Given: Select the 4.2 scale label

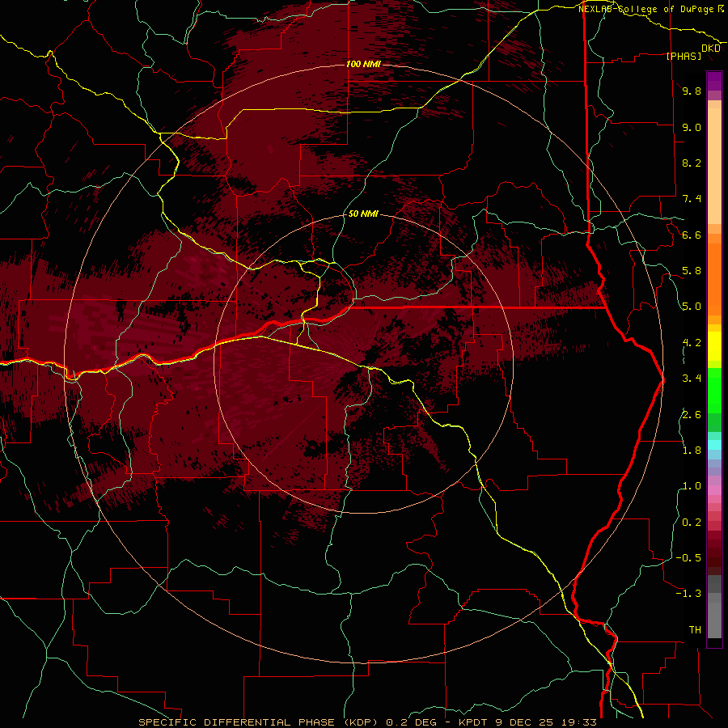Looking at the screenshot, I should click(692, 343).
